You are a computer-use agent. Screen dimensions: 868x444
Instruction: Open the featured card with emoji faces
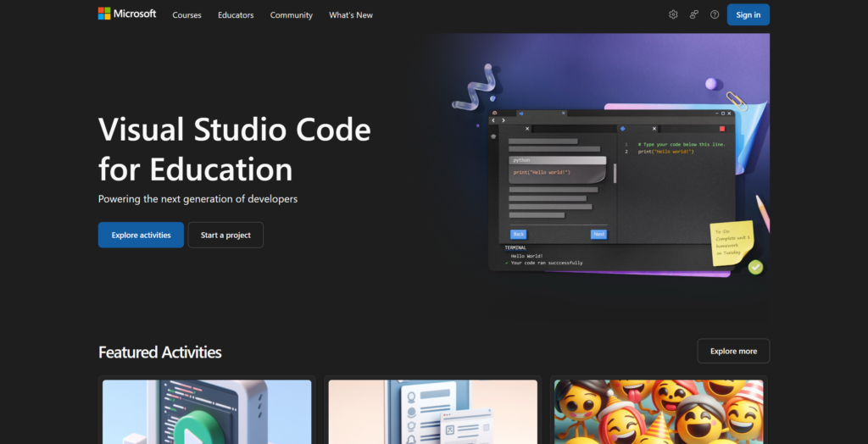659,412
